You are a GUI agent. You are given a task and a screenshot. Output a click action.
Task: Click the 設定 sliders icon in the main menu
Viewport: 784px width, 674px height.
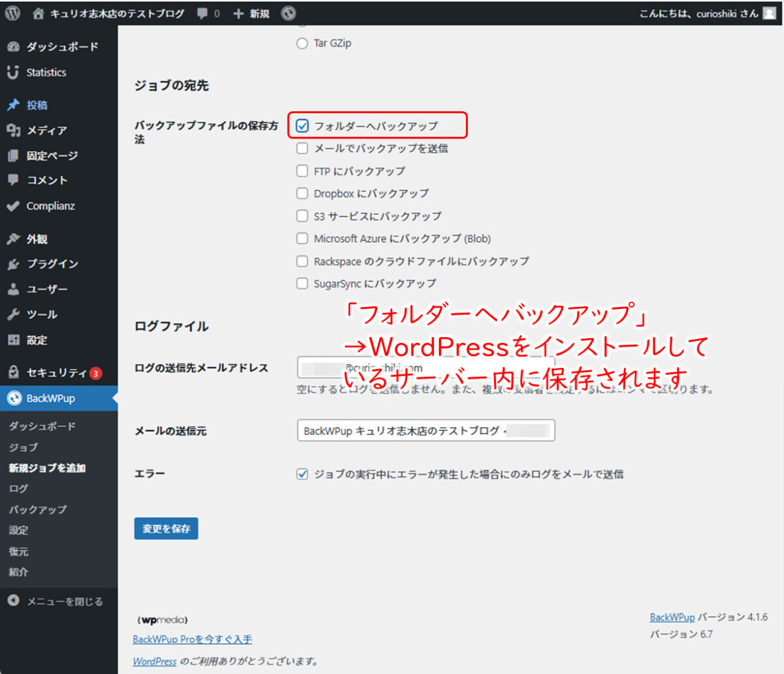[x=13, y=340]
